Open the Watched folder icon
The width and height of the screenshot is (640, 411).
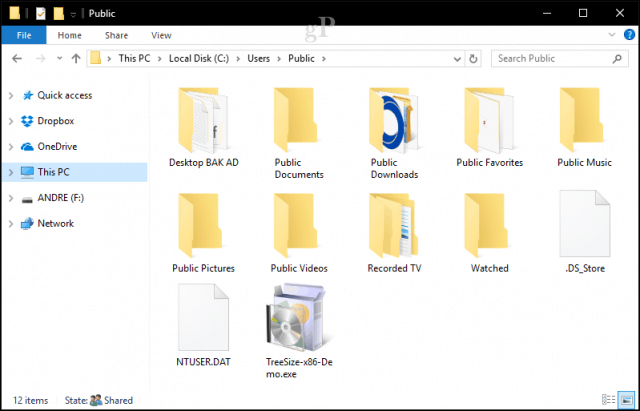pos(486,226)
